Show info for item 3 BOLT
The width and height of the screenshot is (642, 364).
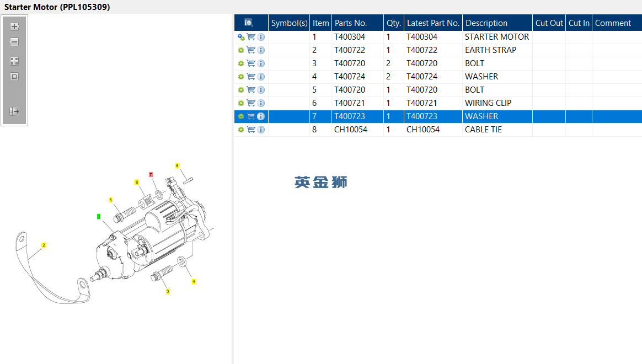[x=261, y=63]
